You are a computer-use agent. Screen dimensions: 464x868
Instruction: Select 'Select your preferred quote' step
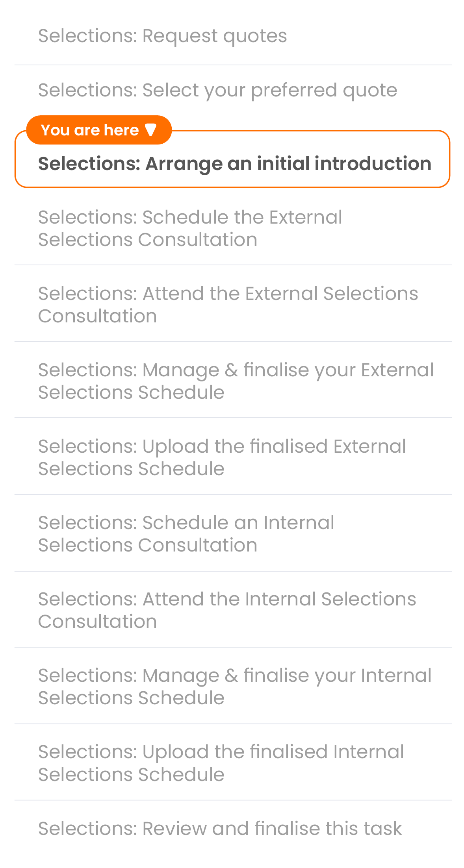tap(217, 90)
